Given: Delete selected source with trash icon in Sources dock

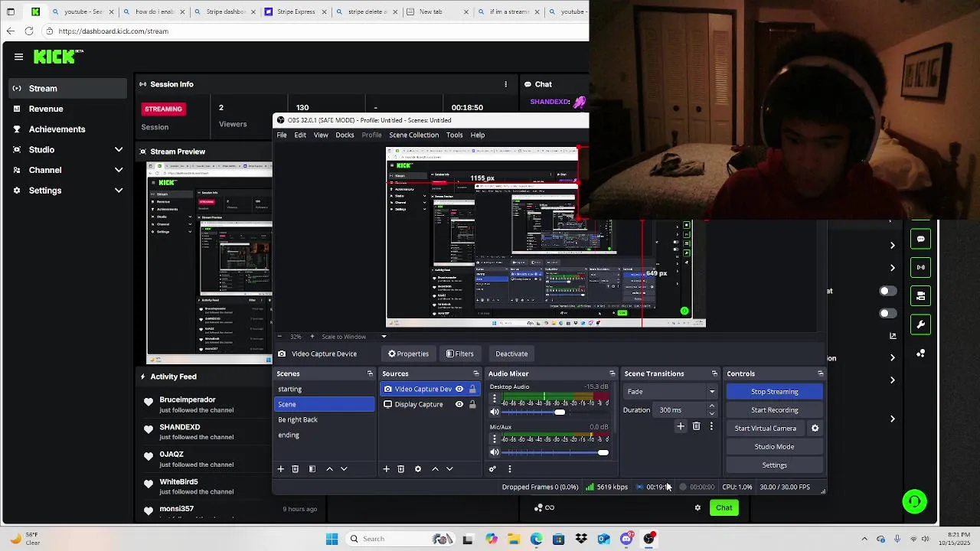Looking at the screenshot, I should point(400,469).
